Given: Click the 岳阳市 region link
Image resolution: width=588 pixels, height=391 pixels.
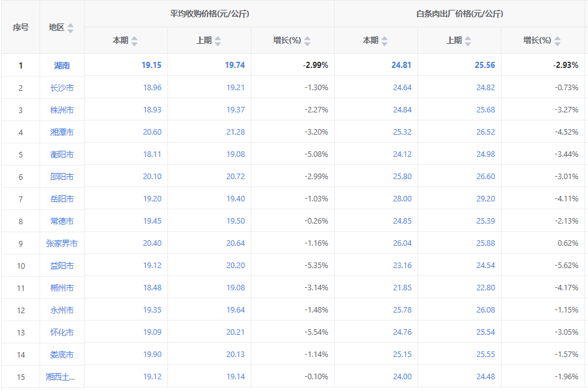Looking at the screenshot, I should click(x=62, y=199).
